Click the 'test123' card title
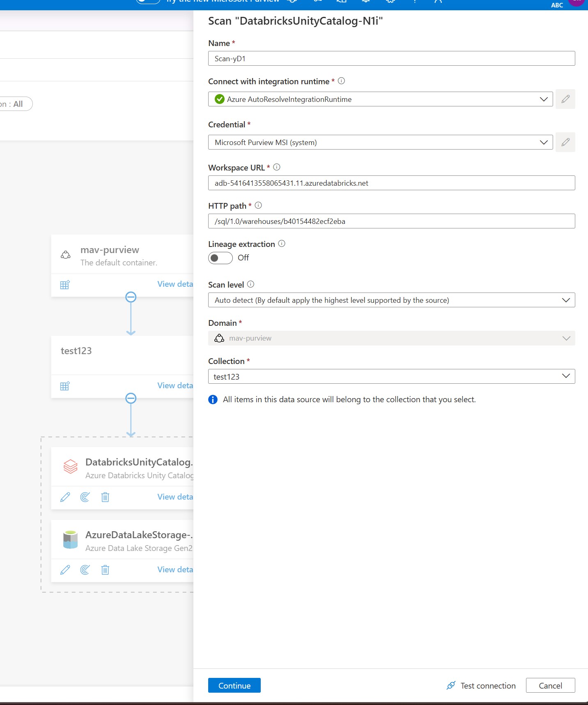Image resolution: width=588 pixels, height=705 pixels. pos(76,351)
